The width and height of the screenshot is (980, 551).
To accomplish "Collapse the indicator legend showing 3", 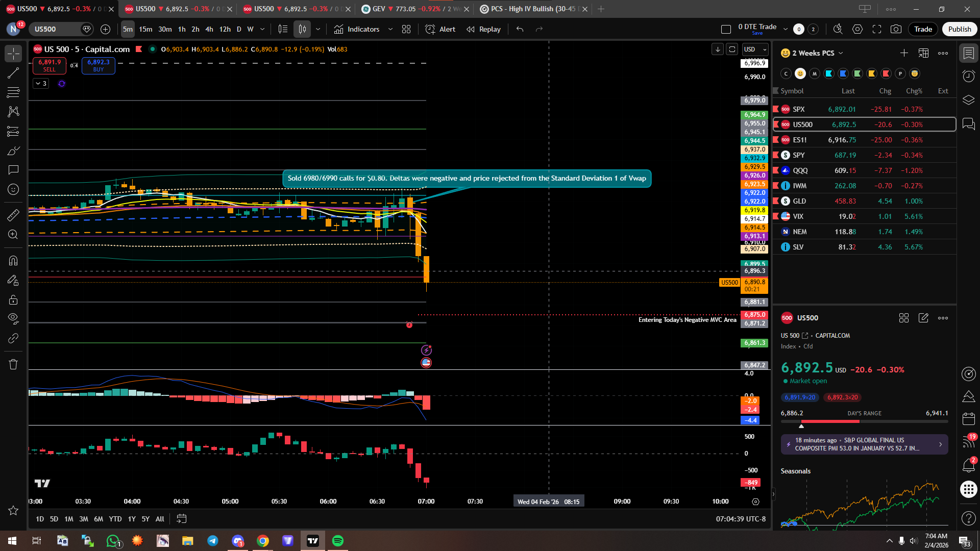I will tap(41, 83).
